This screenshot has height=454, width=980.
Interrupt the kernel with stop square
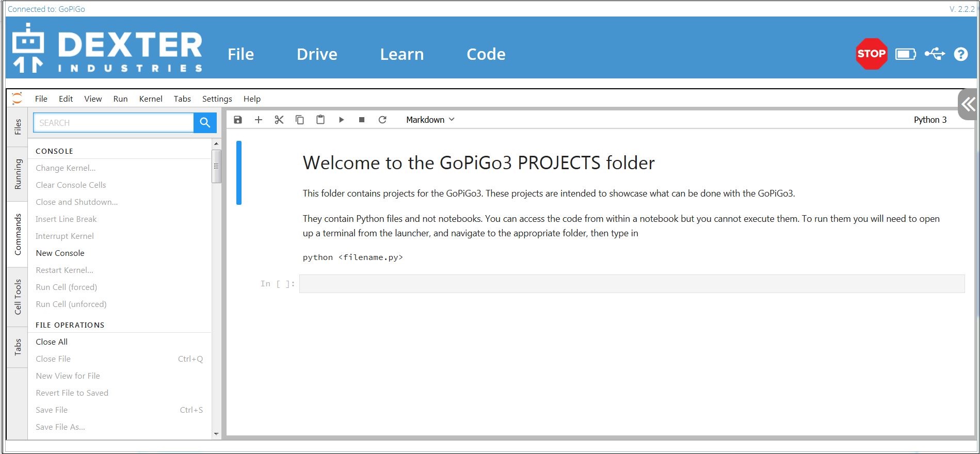point(362,120)
